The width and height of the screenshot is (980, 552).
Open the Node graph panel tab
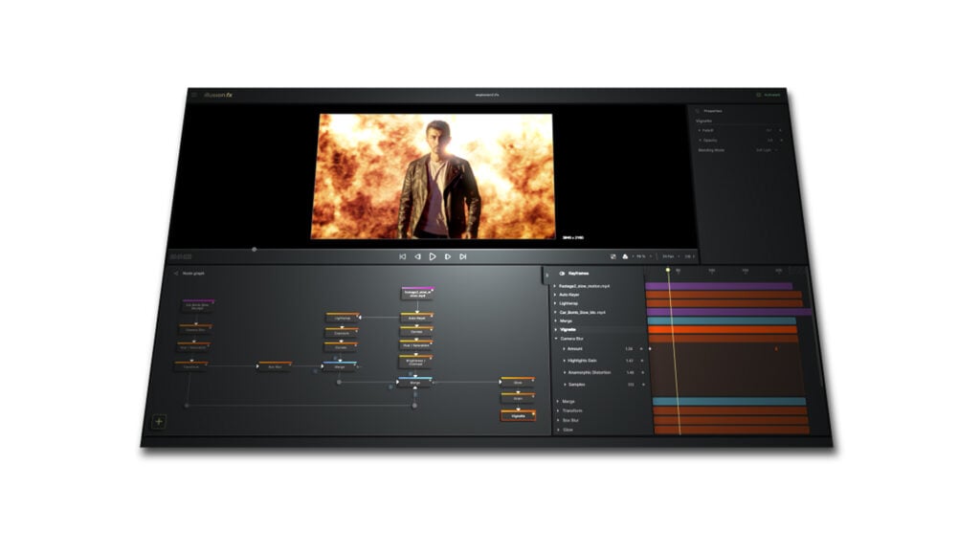(192, 274)
